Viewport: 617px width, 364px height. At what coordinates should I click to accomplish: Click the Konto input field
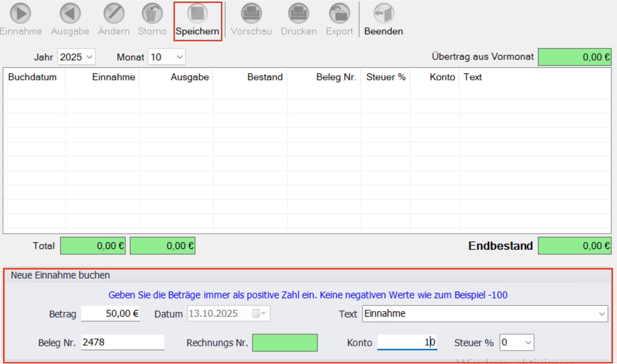(x=407, y=342)
